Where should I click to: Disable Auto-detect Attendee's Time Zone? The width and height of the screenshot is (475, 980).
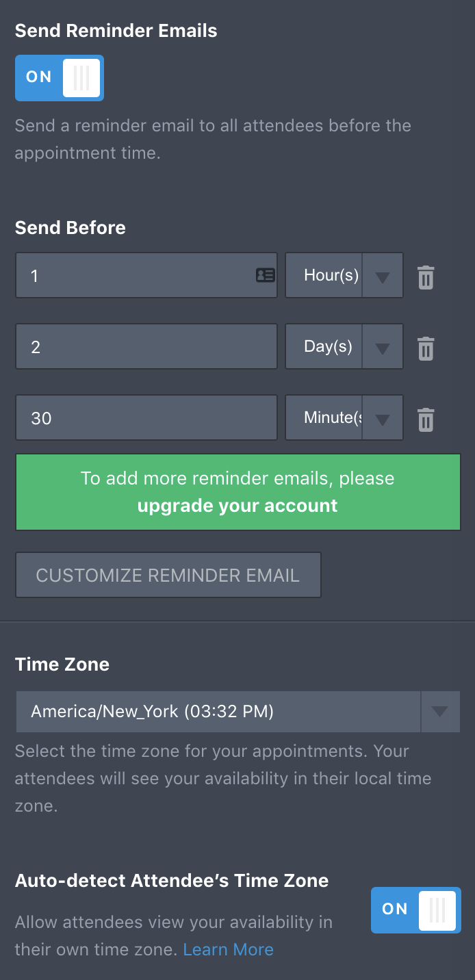point(415,910)
